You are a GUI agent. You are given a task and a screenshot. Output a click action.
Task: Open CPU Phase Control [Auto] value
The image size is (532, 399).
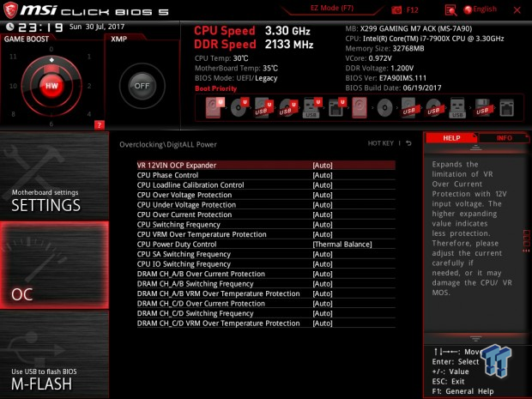pos(323,175)
